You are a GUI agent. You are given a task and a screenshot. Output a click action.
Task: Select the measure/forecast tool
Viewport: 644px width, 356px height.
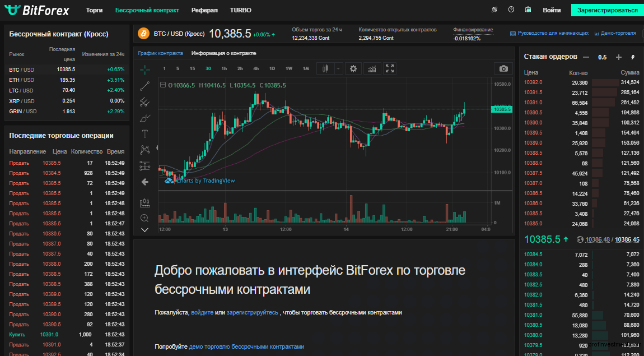coord(145,166)
